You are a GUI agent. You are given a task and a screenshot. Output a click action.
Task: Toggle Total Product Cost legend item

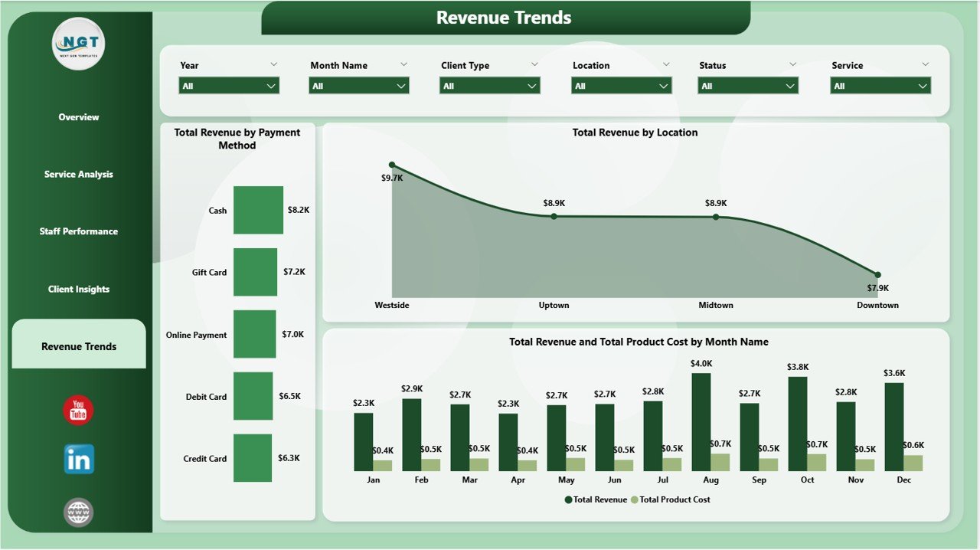pyautogui.click(x=670, y=499)
